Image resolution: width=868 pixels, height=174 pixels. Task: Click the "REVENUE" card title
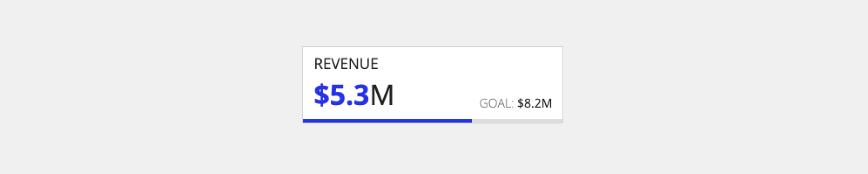pyautogui.click(x=346, y=64)
